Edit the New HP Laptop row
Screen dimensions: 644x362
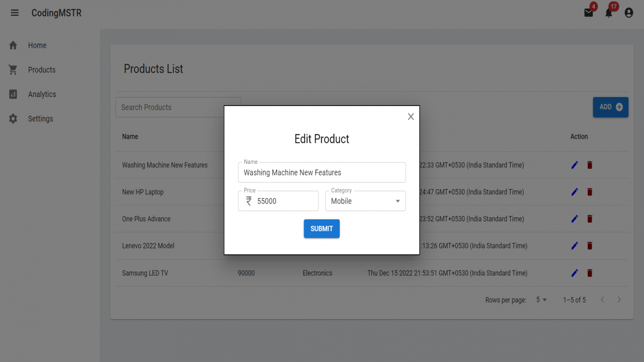point(575,192)
